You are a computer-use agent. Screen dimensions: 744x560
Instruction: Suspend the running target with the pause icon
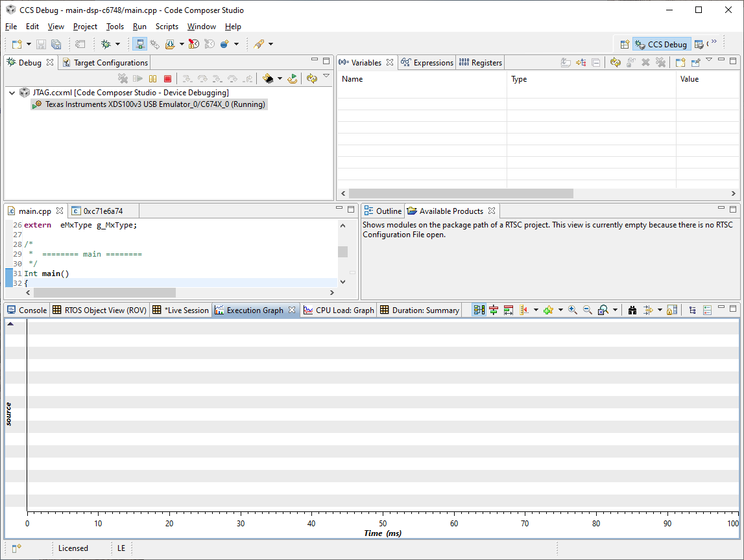(153, 78)
